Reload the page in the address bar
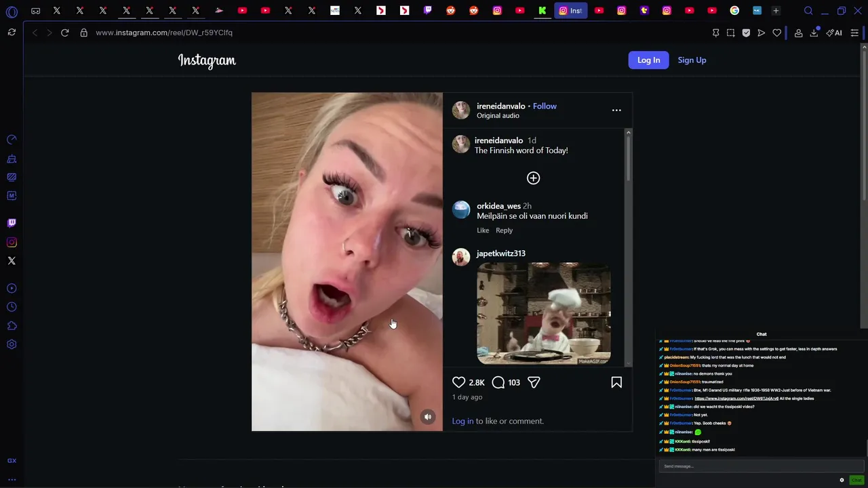 pyautogui.click(x=65, y=33)
